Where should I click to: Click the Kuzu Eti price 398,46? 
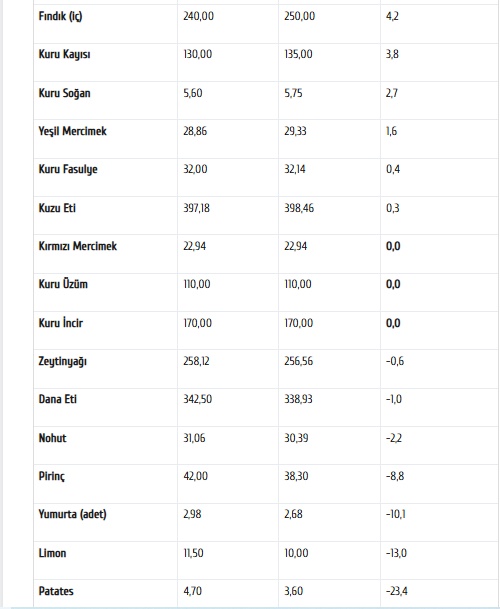pos(299,208)
